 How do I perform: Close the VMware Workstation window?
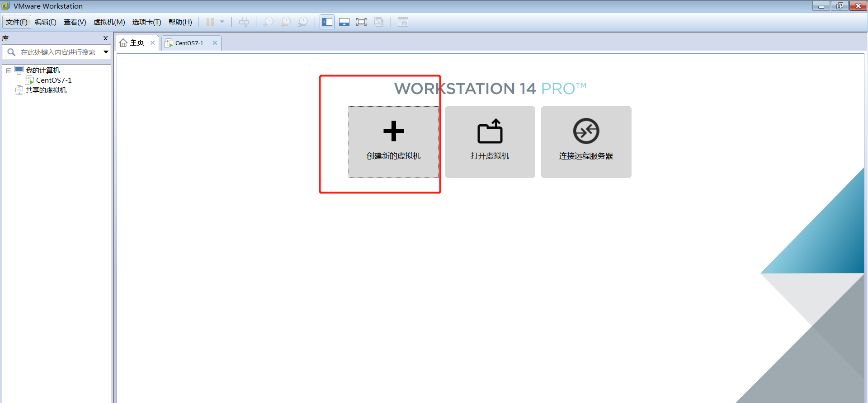point(858,6)
